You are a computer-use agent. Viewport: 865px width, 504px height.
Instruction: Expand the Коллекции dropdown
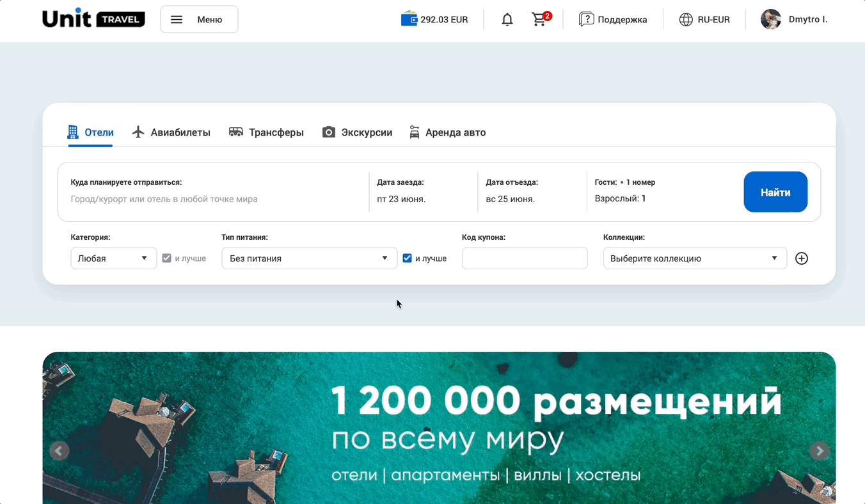694,258
